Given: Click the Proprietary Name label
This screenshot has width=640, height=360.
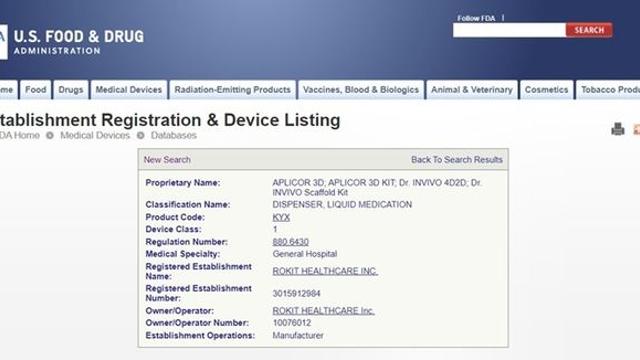Looking at the screenshot, I should [182, 183].
